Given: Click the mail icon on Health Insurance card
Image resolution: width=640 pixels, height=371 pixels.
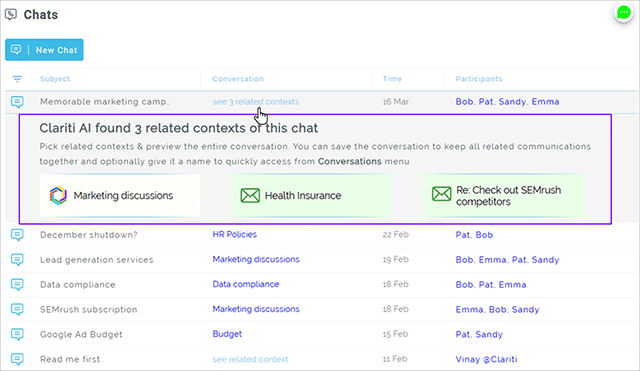Looking at the screenshot, I should [250, 195].
